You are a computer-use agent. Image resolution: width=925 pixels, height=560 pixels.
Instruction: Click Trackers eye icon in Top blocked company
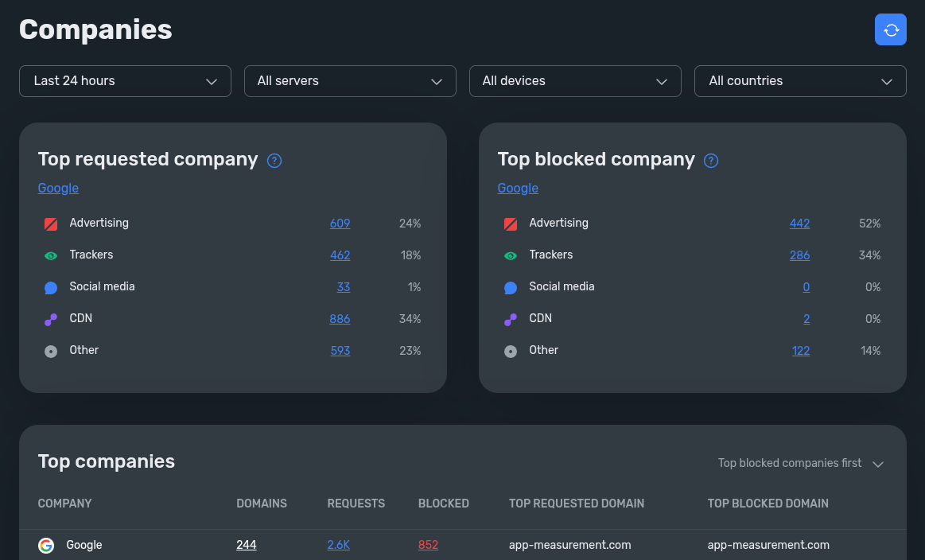(511, 255)
